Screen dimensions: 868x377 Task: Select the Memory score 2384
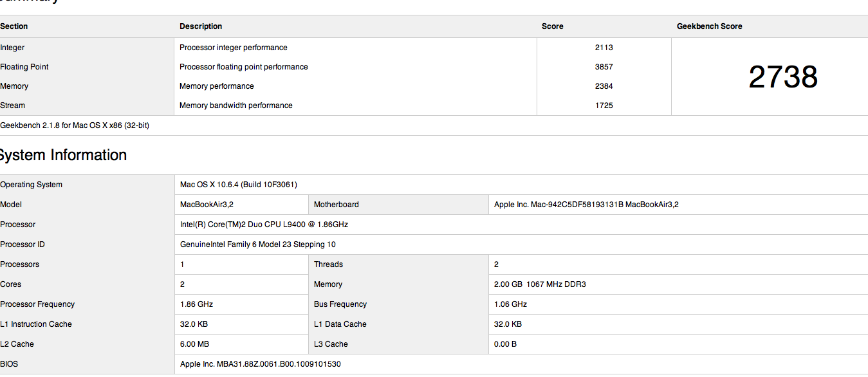[604, 86]
